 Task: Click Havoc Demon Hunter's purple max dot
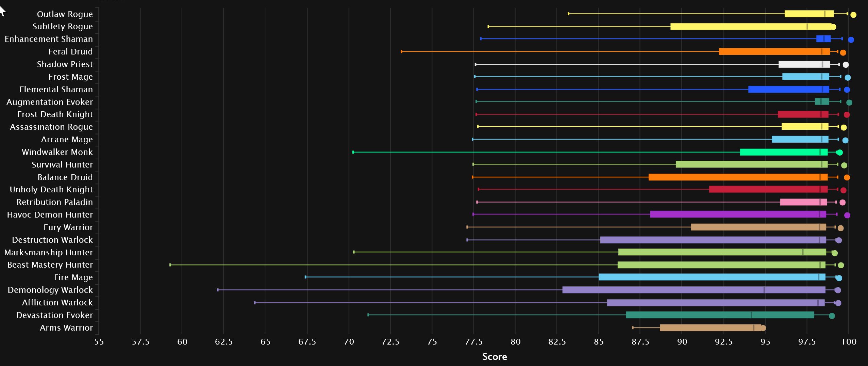click(x=847, y=215)
